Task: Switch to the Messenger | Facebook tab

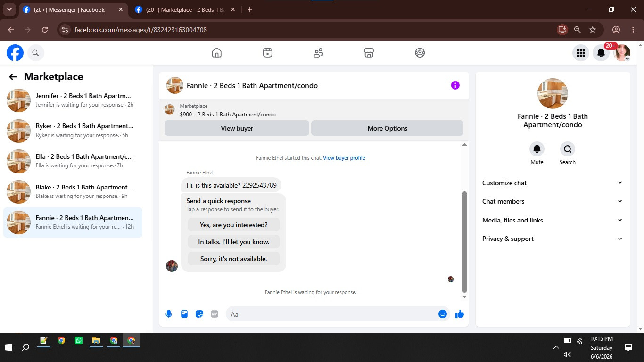Action: tap(73, 10)
